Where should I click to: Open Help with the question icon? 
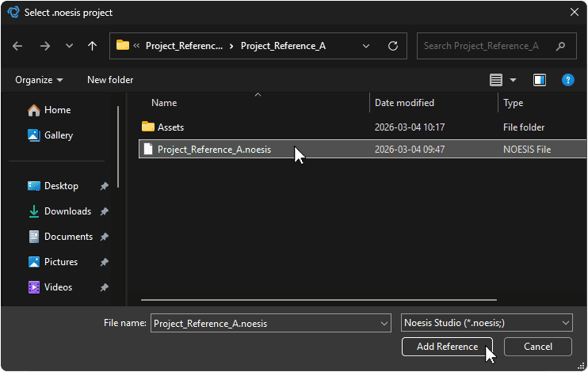coord(567,80)
